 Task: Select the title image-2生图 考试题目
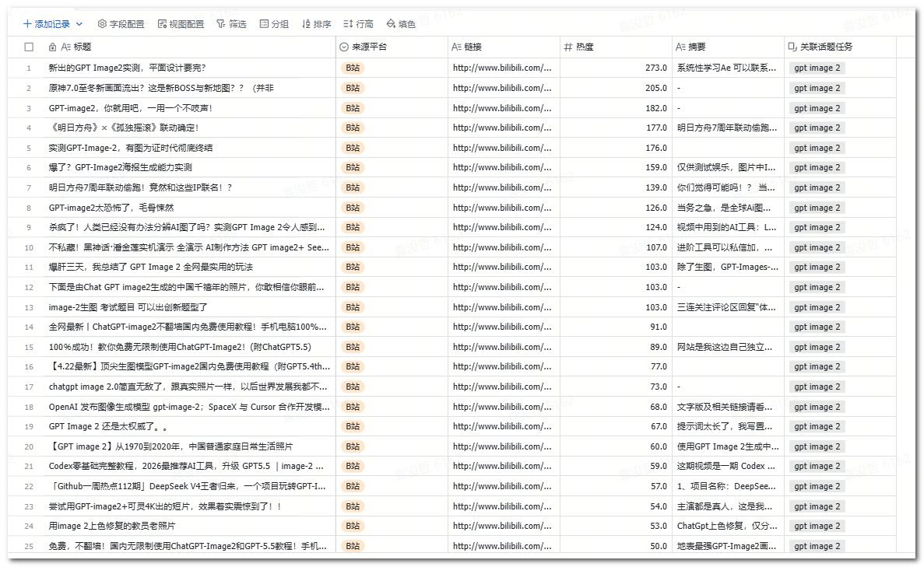click(128, 307)
